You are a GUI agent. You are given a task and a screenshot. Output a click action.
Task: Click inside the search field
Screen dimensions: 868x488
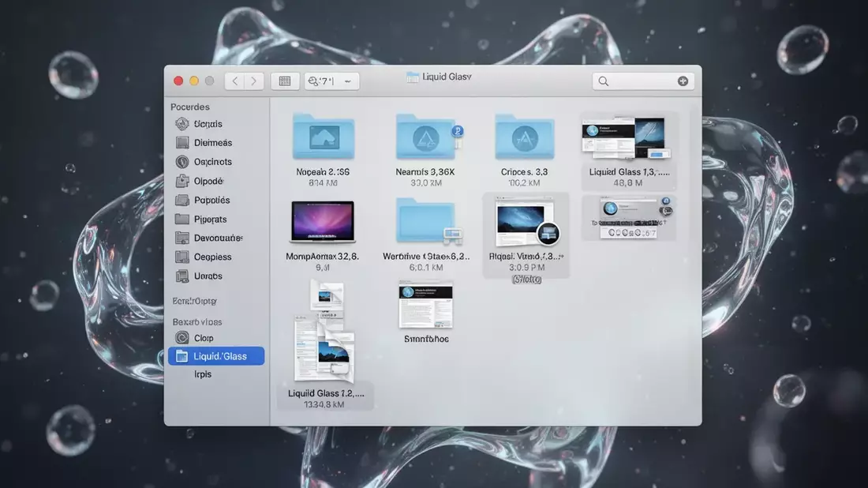point(642,81)
